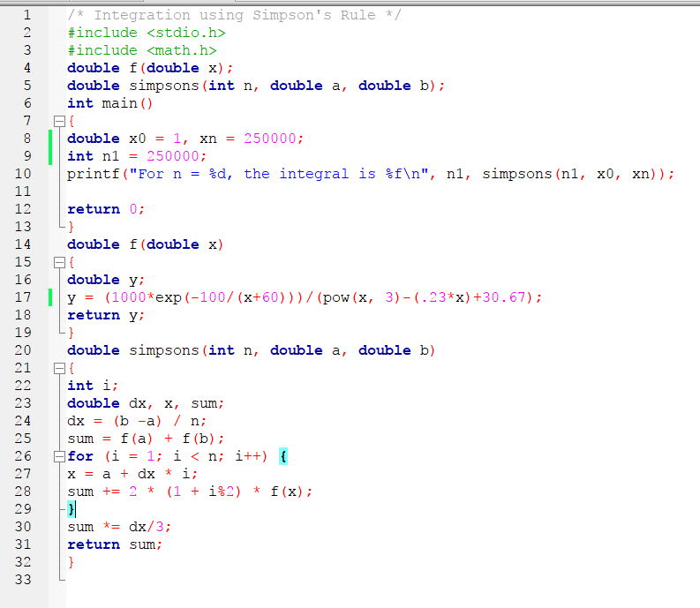This screenshot has width=700, height=608.
Task: Collapse the main function fold marker
Action: [x=58, y=121]
